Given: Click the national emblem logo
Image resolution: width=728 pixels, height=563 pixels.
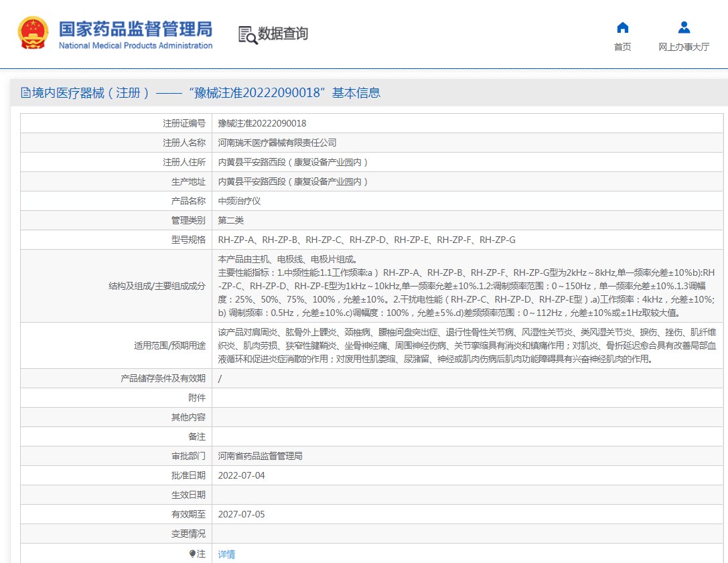Looking at the screenshot, I should coord(33,33).
